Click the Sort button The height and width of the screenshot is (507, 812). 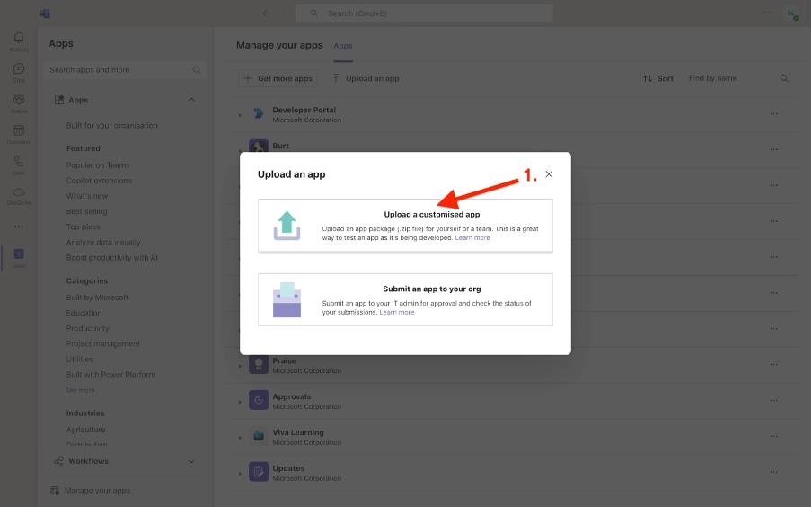click(658, 78)
